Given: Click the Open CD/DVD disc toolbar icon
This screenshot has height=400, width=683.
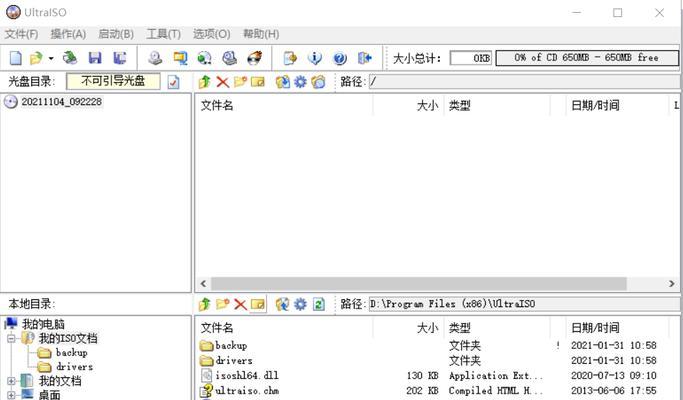Looking at the screenshot, I should [x=70, y=58].
